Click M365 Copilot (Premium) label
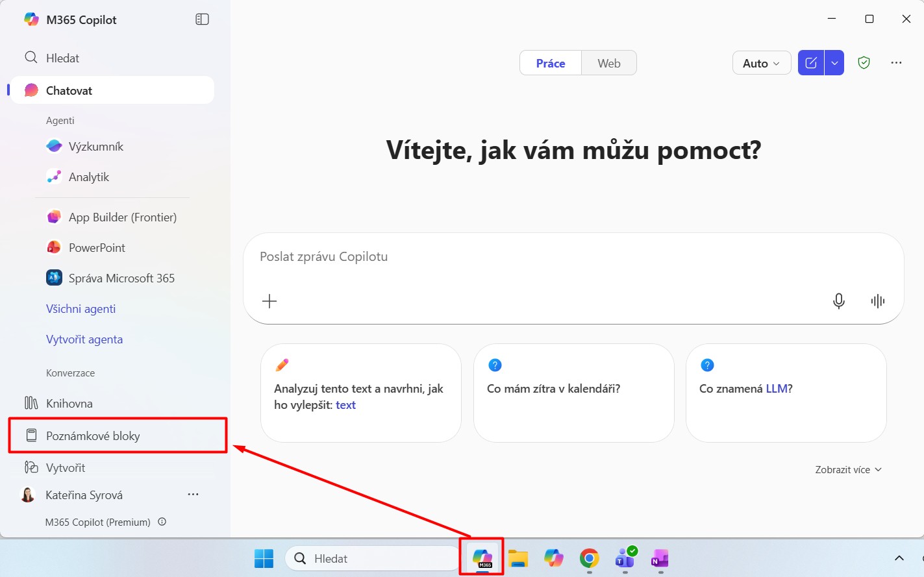 [x=97, y=522]
